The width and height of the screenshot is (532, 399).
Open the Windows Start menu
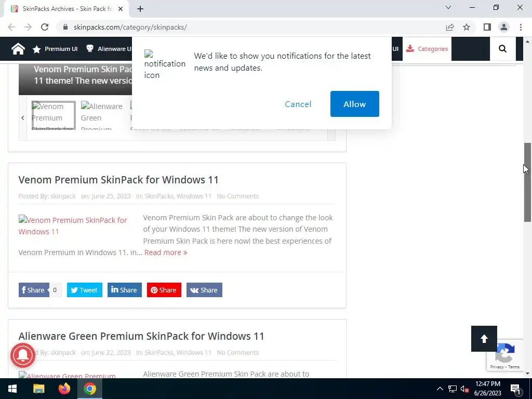(12, 389)
